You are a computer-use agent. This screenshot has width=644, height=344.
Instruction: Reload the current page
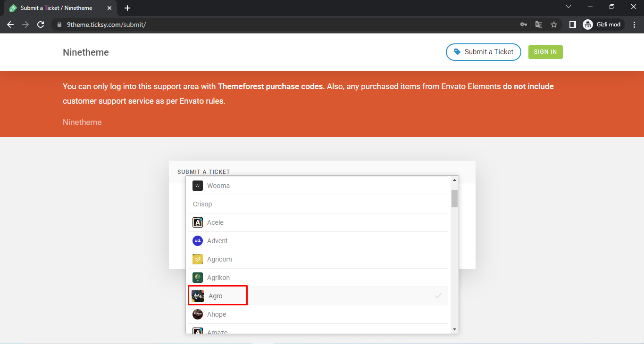point(41,25)
